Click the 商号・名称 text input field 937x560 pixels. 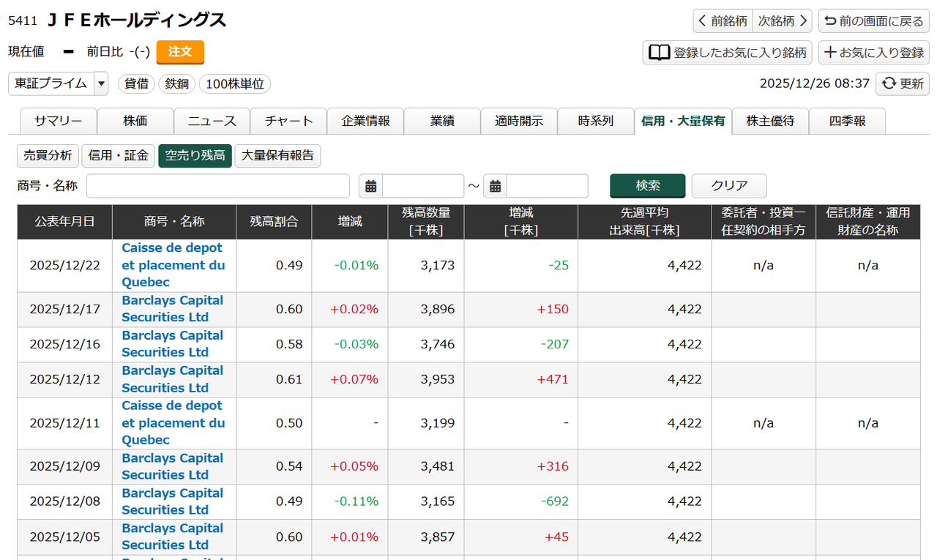pos(218,186)
